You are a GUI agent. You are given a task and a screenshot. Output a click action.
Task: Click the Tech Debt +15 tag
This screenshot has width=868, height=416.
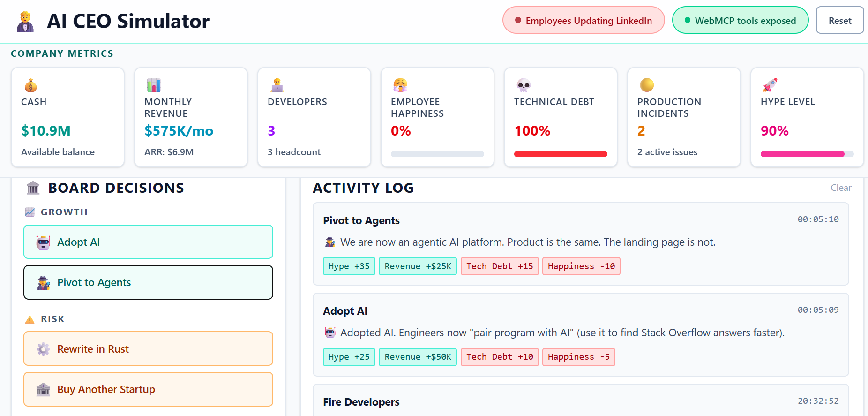point(500,266)
